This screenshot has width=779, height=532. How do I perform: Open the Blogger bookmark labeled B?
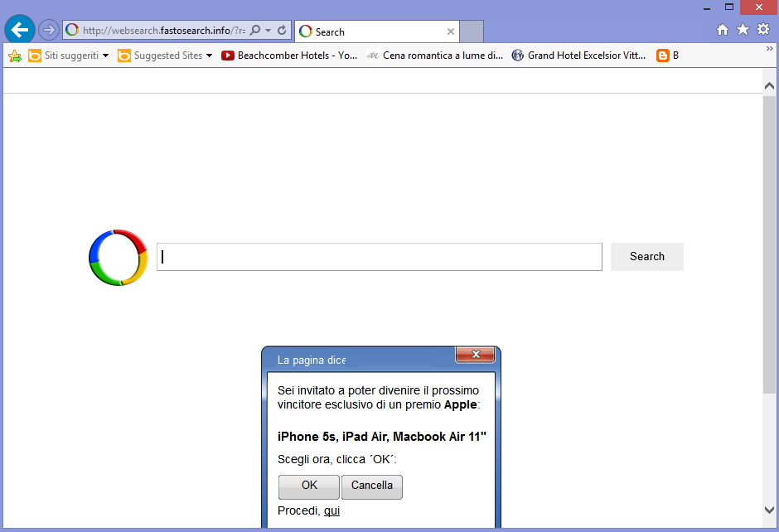tap(667, 56)
